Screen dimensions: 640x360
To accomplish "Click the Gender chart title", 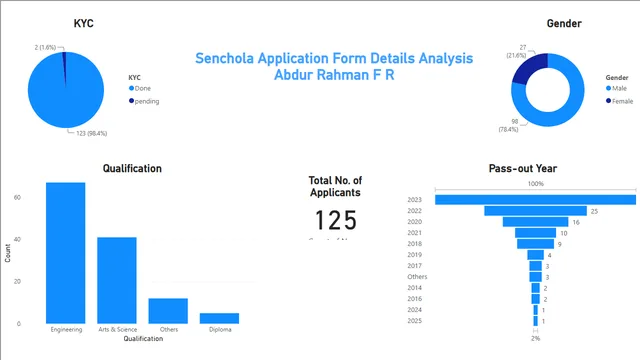I will point(564,23).
